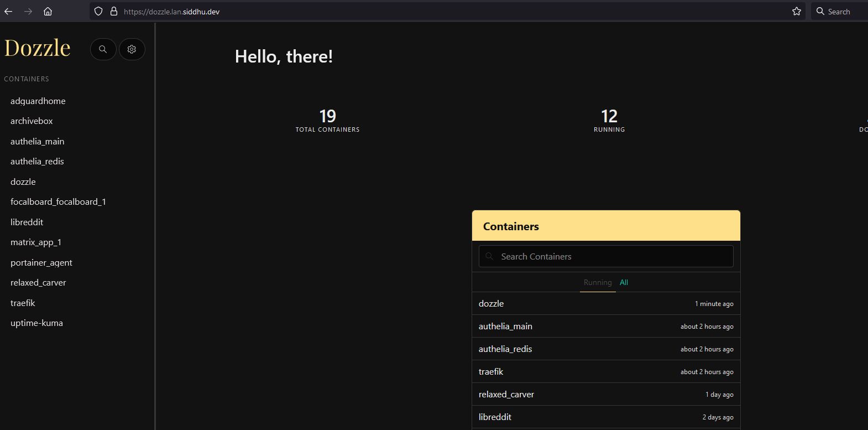Viewport: 868px width, 430px height.
Task: Open authelia_main row in Containers panel
Action: tap(606, 326)
